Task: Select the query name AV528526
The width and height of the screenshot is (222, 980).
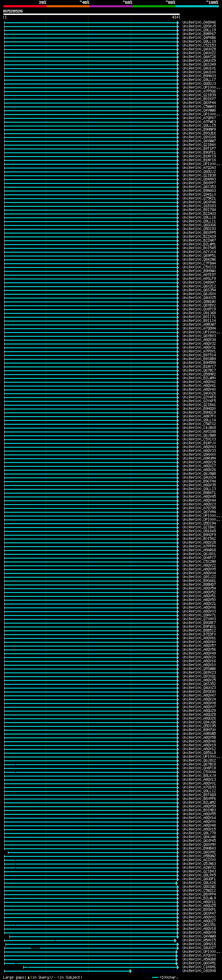Action: [13, 11]
